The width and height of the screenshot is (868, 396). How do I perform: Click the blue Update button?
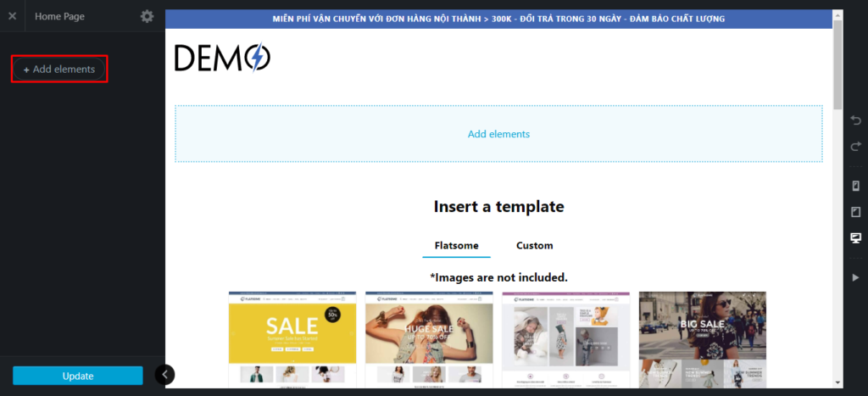pyautogui.click(x=78, y=376)
